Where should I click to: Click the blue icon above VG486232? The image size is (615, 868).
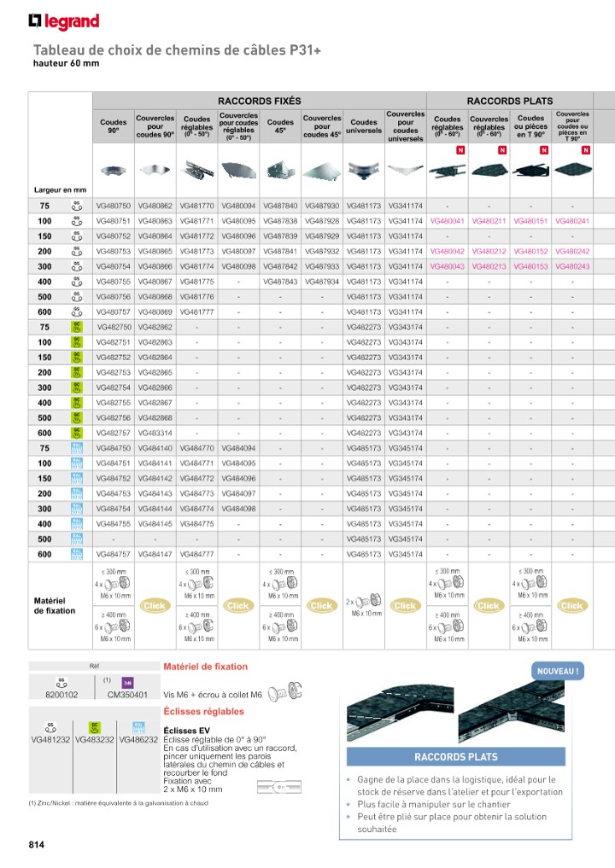coord(138,727)
